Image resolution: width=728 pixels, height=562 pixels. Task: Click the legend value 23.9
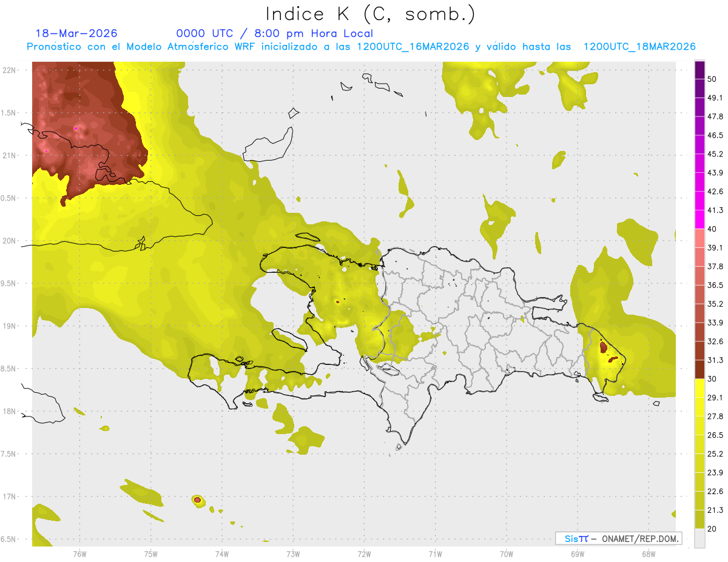(x=715, y=472)
